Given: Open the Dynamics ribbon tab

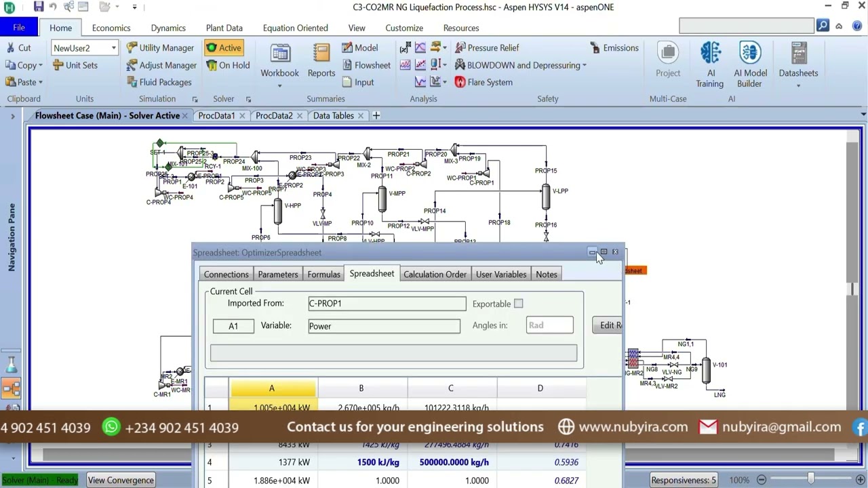Looking at the screenshot, I should point(168,28).
